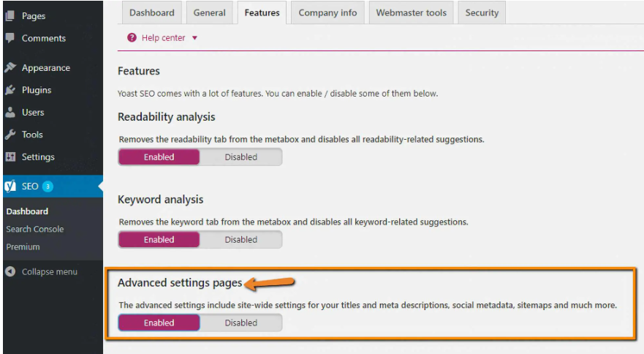Click the Help center link text

pos(164,38)
